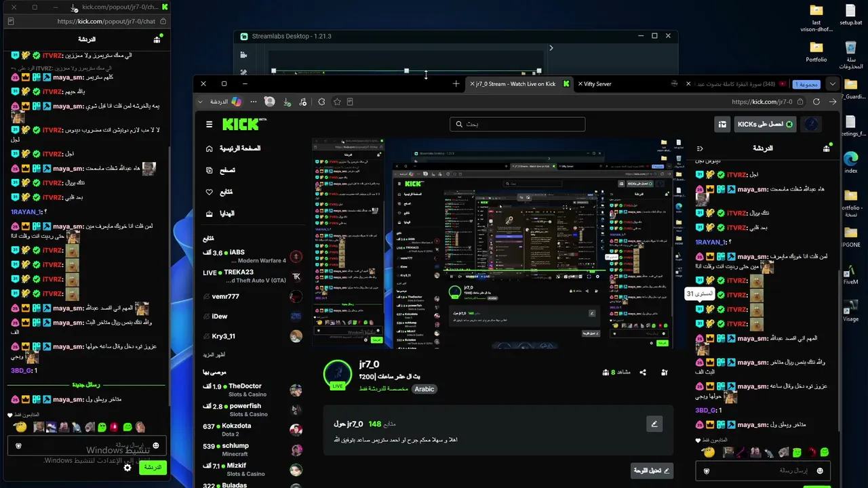Open the recommended channel TheDoctor
The height and width of the screenshot is (488, 868).
tap(252, 390)
